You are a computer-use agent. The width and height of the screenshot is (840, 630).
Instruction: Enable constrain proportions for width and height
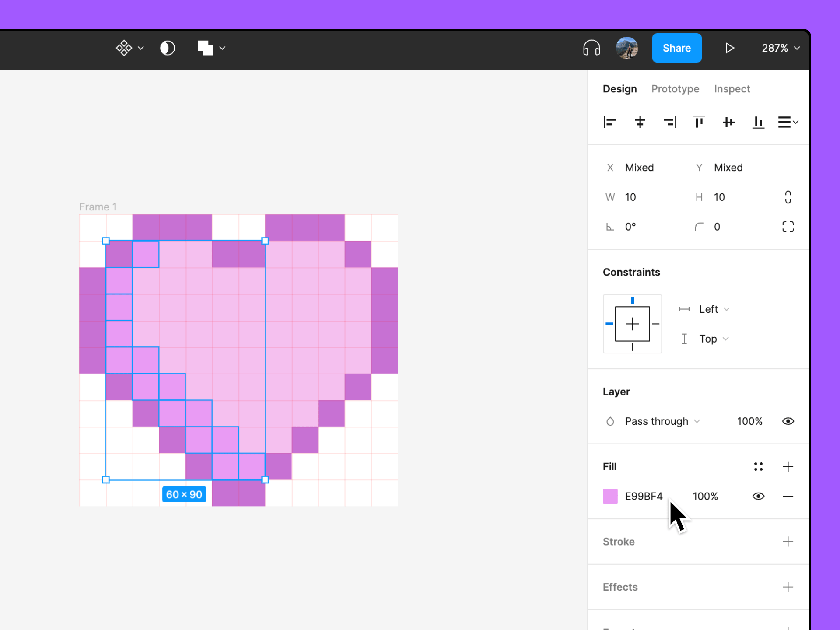[788, 197]
